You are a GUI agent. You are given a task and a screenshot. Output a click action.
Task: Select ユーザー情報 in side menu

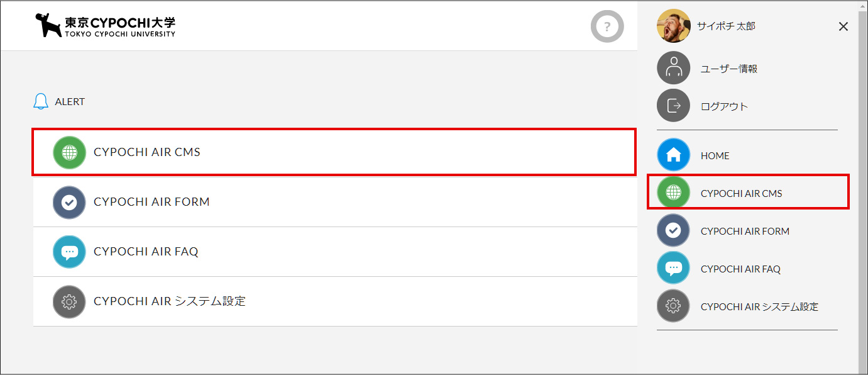pos(729,69)
